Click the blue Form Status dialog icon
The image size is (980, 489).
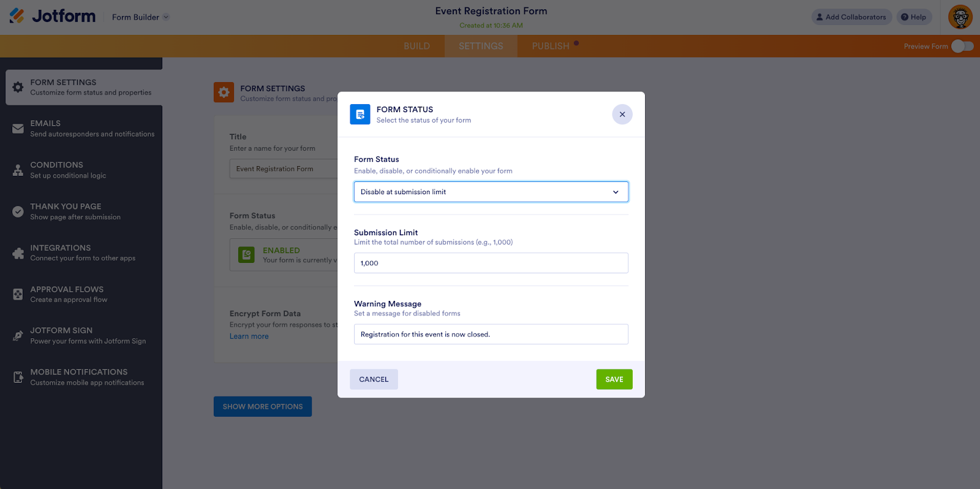(x=360, y=114)
